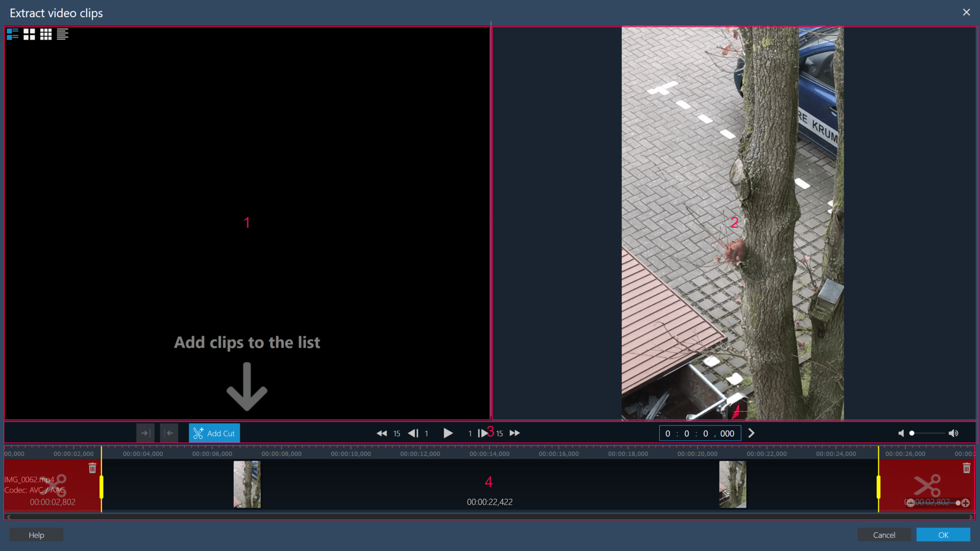Screen dimensions: 980x551
Task: Switch clip list to small thumbnails grid view
Action: point(46,34)
